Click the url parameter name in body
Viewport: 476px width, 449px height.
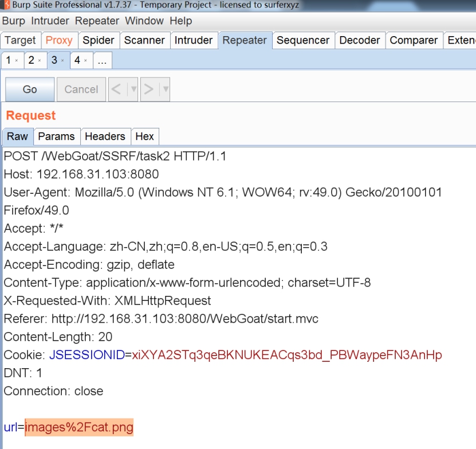11,427
